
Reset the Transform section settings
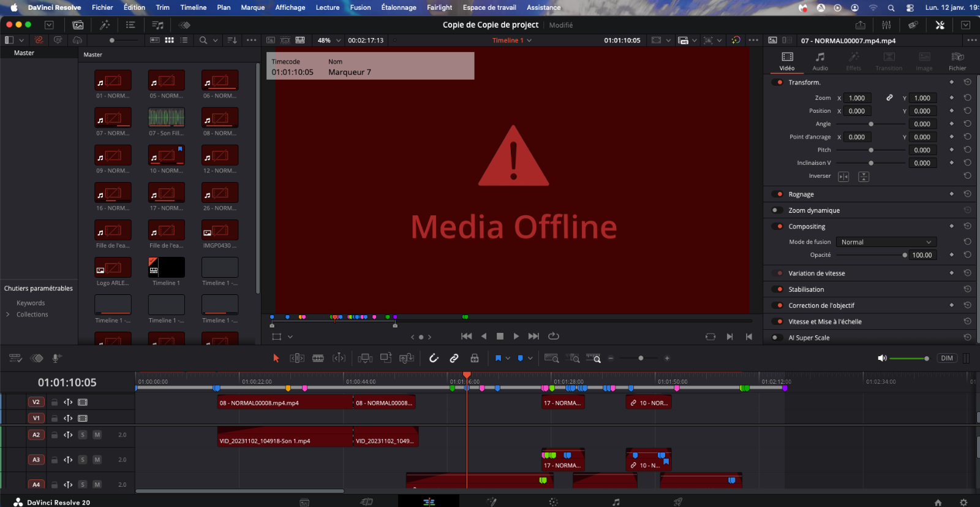click(x=967, y=82)
